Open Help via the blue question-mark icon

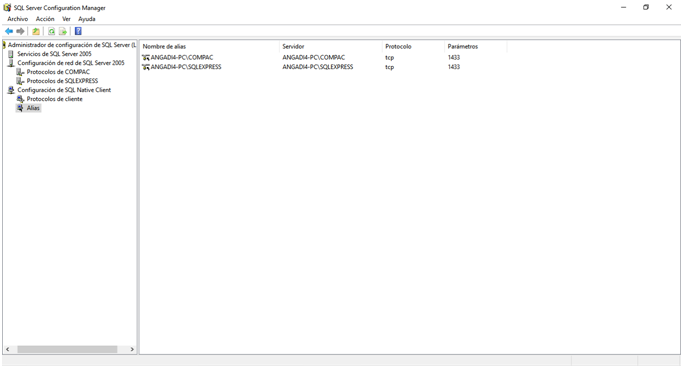(x=78, y=31)
